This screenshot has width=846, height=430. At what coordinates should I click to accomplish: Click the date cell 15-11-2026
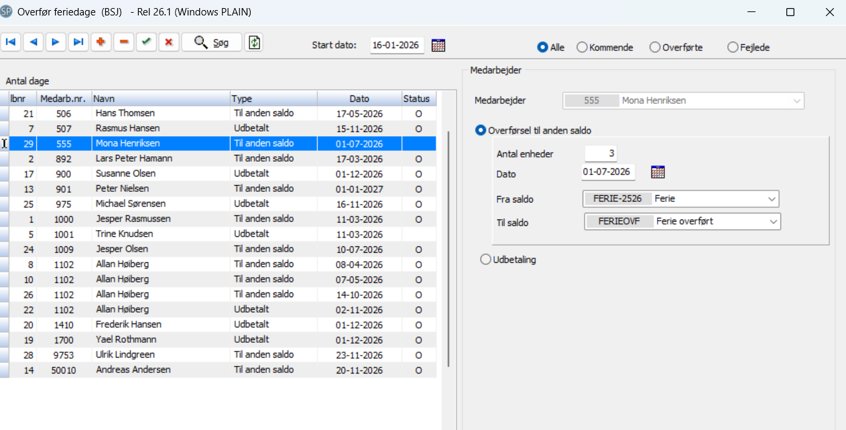tap(359, 129)
